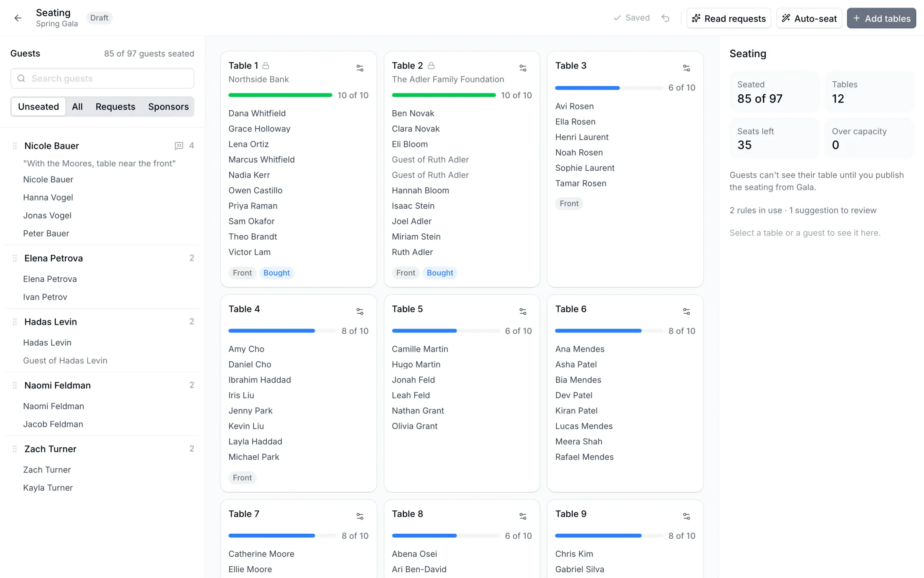This screenshot has height=578, width=924.
Task: Open Table 9 settings sliders icon
Action: pyautogui.click(x=686, y=516)
